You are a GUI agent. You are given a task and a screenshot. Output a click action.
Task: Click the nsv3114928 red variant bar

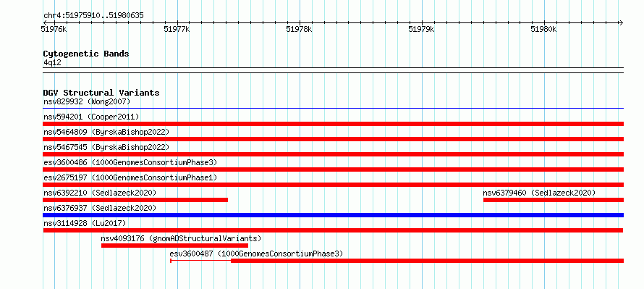pos(333,230)
